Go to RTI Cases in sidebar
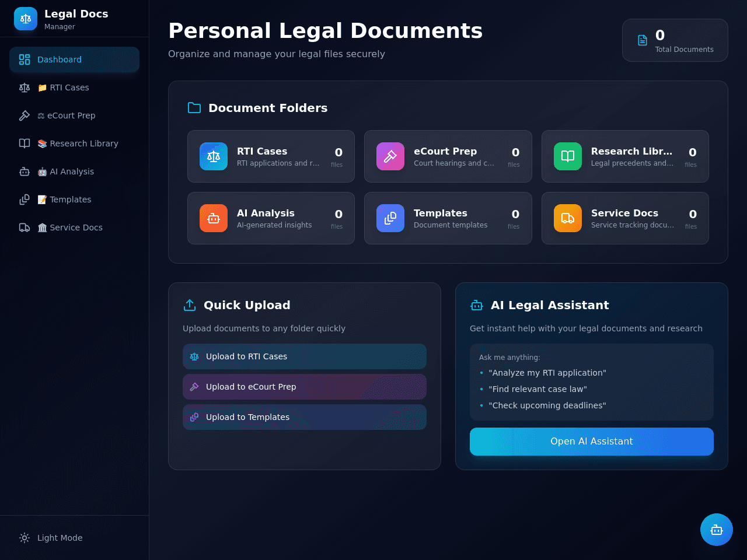 click(75, 87)
